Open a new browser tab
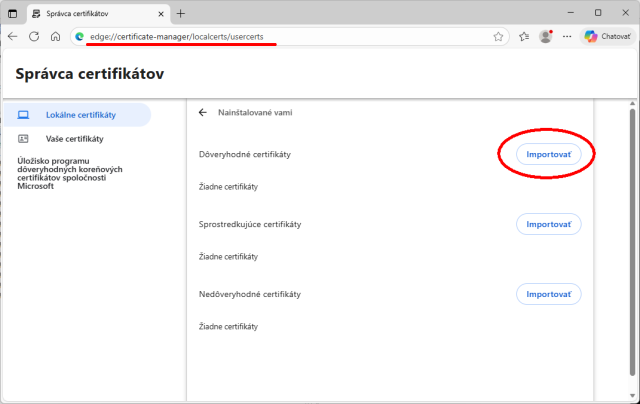This screenshot has width=640, height=404. 181,13
